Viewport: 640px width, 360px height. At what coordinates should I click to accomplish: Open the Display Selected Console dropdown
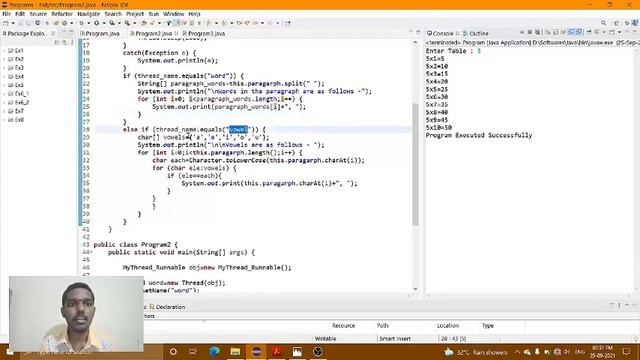604,32
